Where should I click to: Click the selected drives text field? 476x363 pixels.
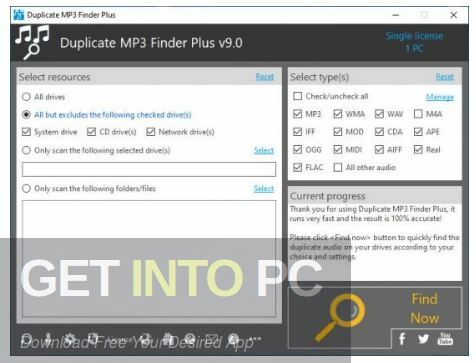[149, 169]
